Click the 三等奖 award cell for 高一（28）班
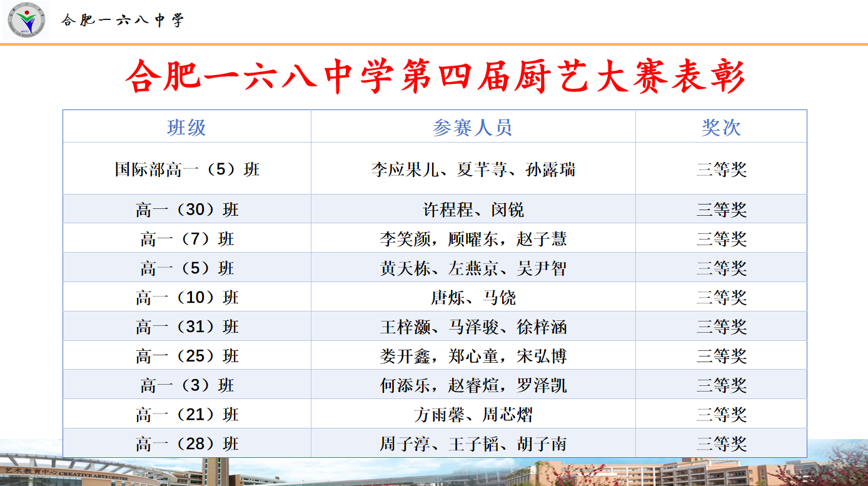 721,444
